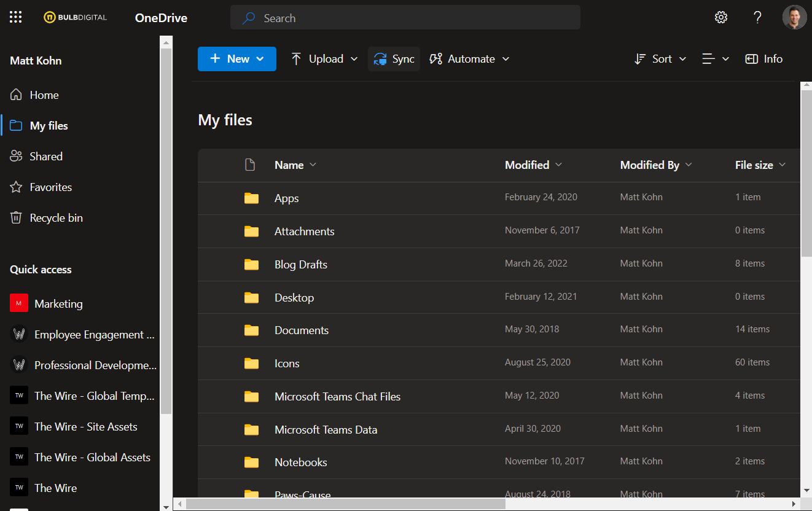Click The Wire - Global Assets icon

coord(19,457)
